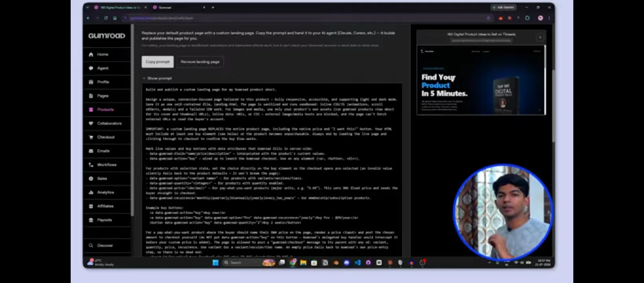This screenshot has width=644, height=283.
Task: Open Chrome from the taskbar
Action: pyautogui.click(x=293, y=263)
